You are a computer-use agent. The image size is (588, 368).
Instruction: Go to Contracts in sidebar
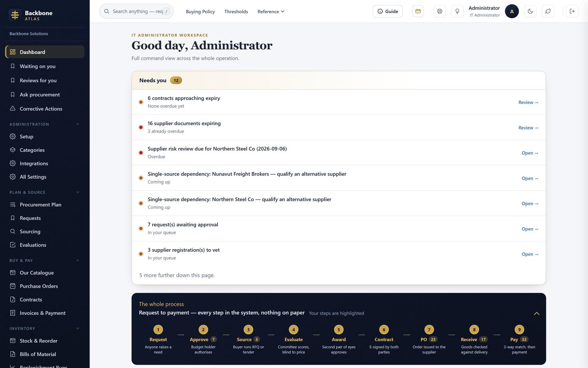coord(45,299)
